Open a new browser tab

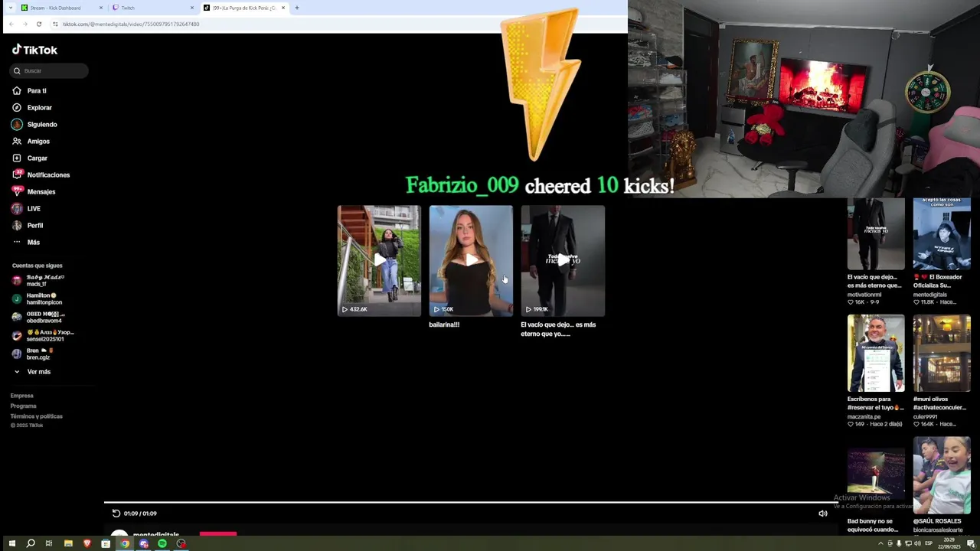[297, 8]
